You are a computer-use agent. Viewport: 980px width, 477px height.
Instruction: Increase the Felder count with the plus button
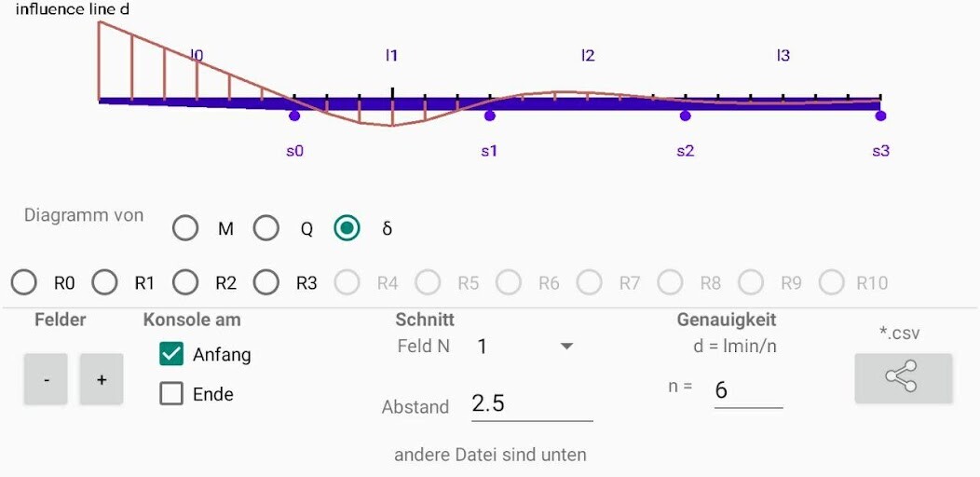coord(102,379)
